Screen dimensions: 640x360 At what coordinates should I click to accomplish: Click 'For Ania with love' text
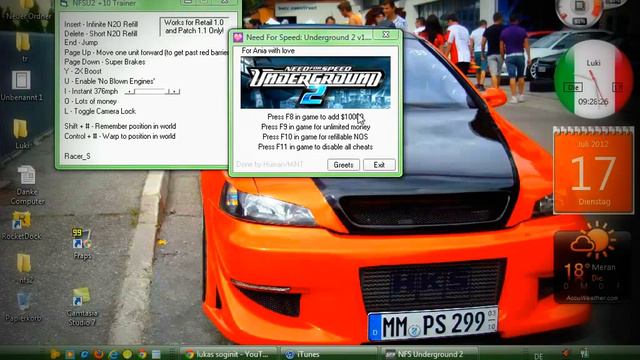point(268,51)
